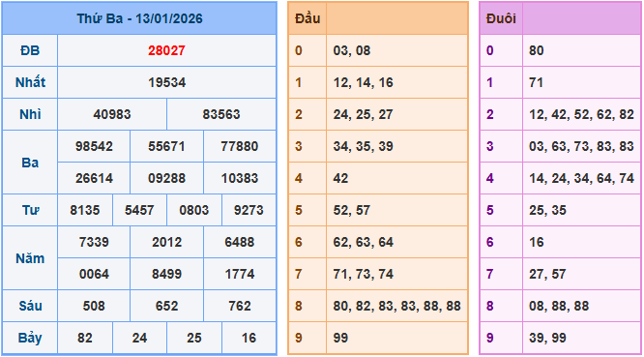Select Tư prize number 5457
Screen dimensions: 644x357
(139, 210)
